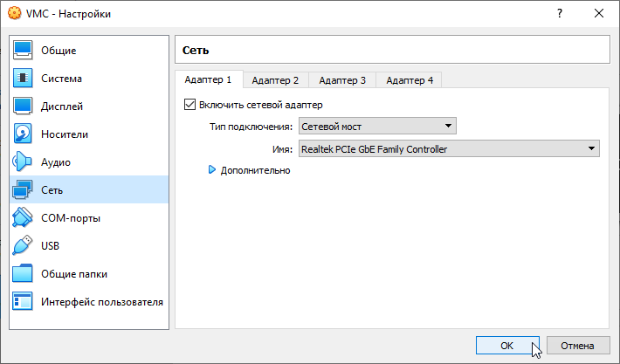This screenshot has width=620, height=364.
Task: Switch to the Адаптер 2 tab
Action: point(275,80)
